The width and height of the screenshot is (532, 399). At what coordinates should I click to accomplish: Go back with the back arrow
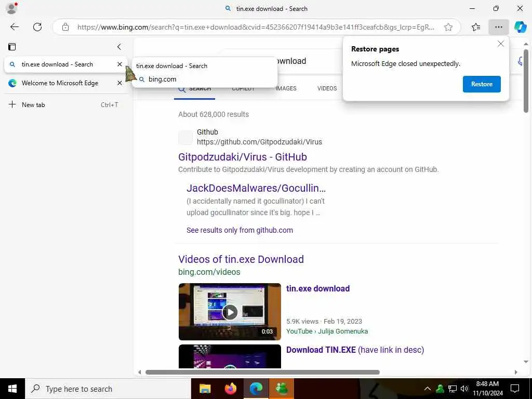click(x=15, y=27)
